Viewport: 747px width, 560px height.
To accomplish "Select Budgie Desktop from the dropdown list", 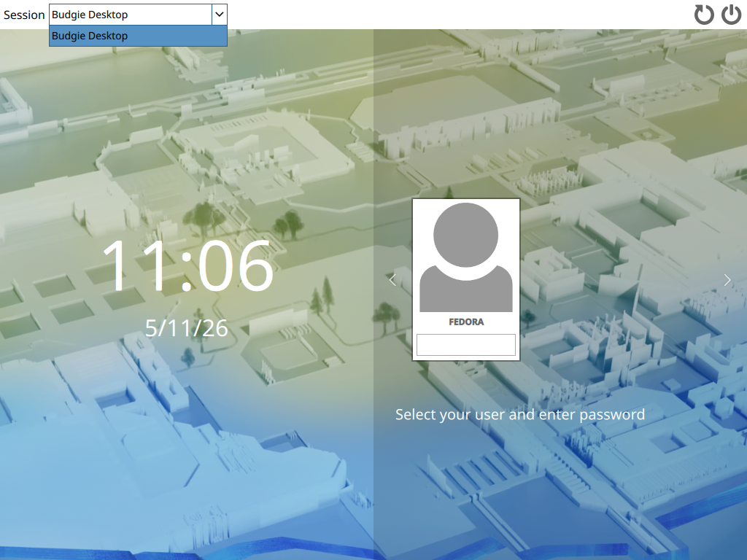I will (x=138, y=36).
